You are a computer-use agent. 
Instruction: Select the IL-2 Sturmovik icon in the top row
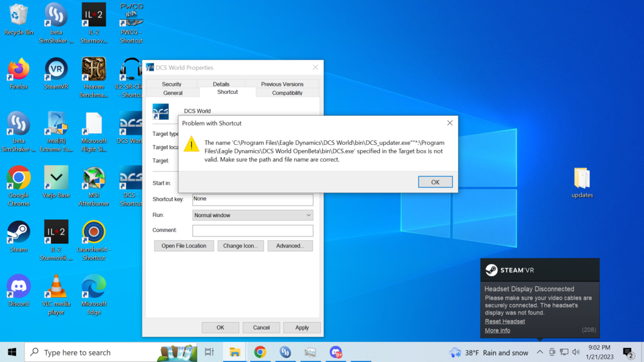(x=93, y=23)
